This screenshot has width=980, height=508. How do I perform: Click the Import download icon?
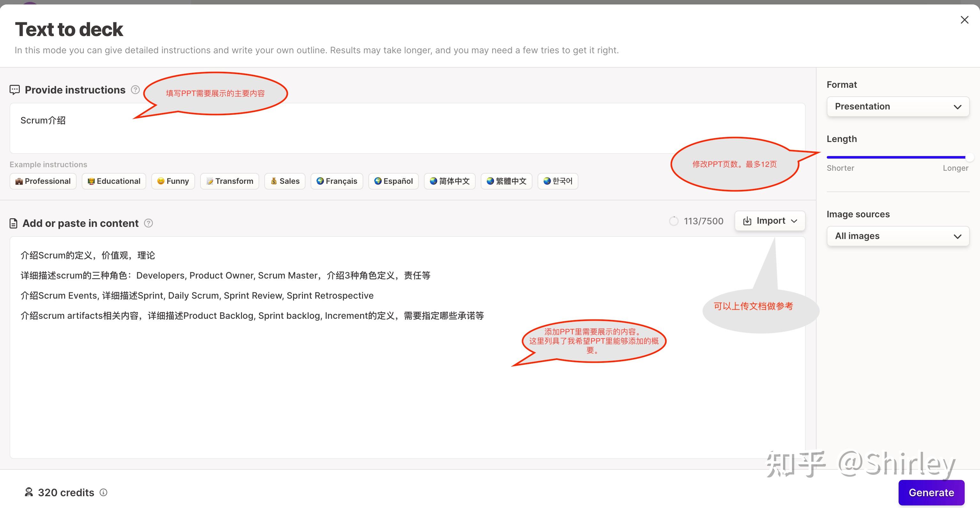pyautogui.click(x=747, y=221)
